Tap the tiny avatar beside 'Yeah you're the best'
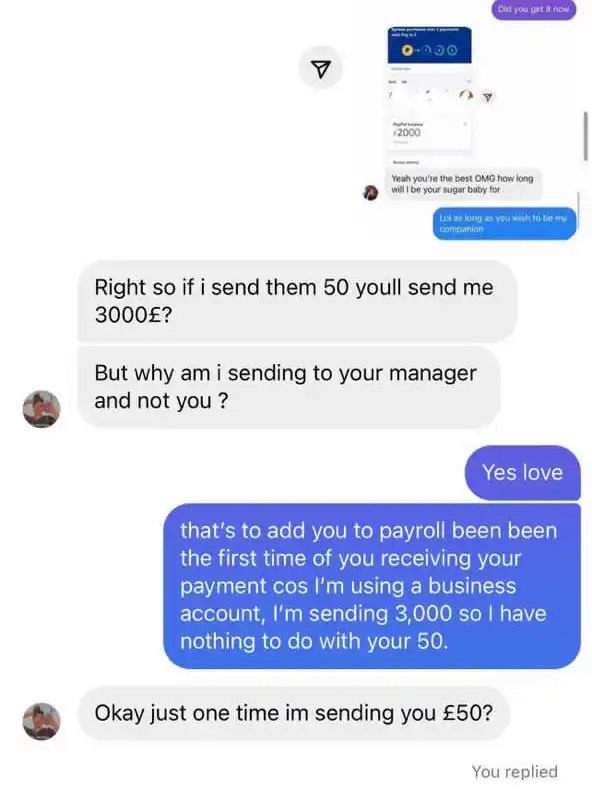Viewport: 592px width, 792px height. click(370, 192)
